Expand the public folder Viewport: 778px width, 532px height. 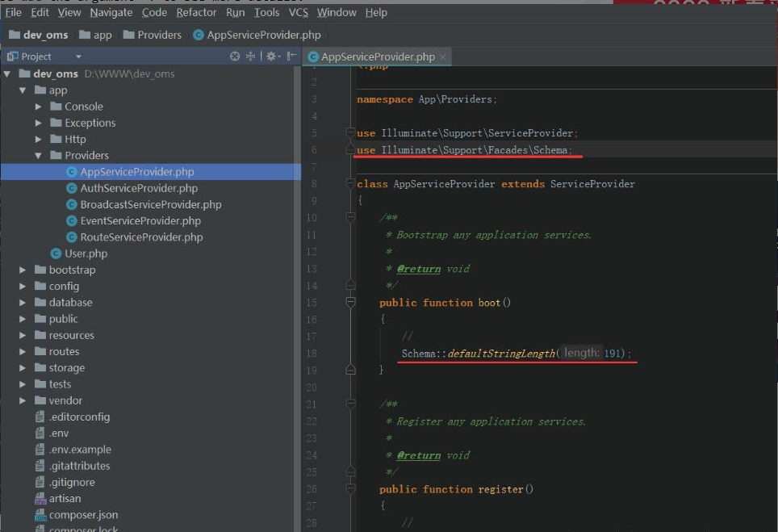(x=23, y=319)
